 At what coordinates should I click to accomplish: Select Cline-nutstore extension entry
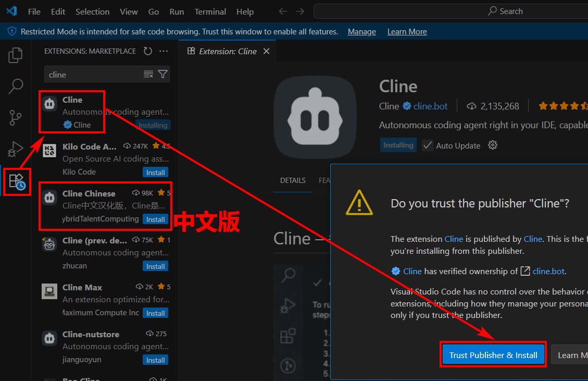[x=105, y=347]
